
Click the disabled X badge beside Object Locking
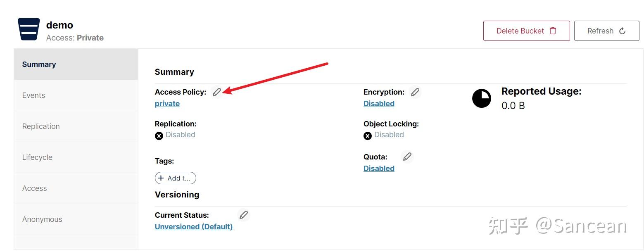coord(368,136)
